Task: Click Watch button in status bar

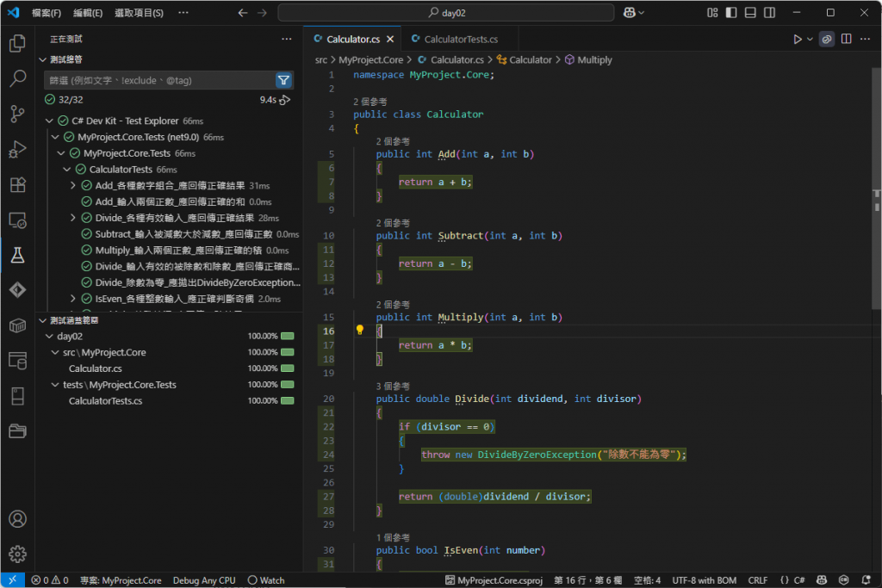Action: point(266,580)
